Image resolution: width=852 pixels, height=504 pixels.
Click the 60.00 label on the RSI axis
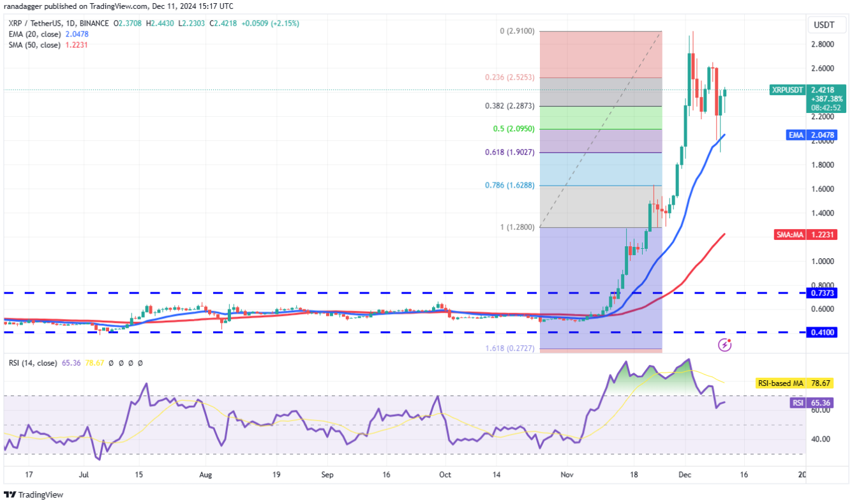tap(820, 410)
